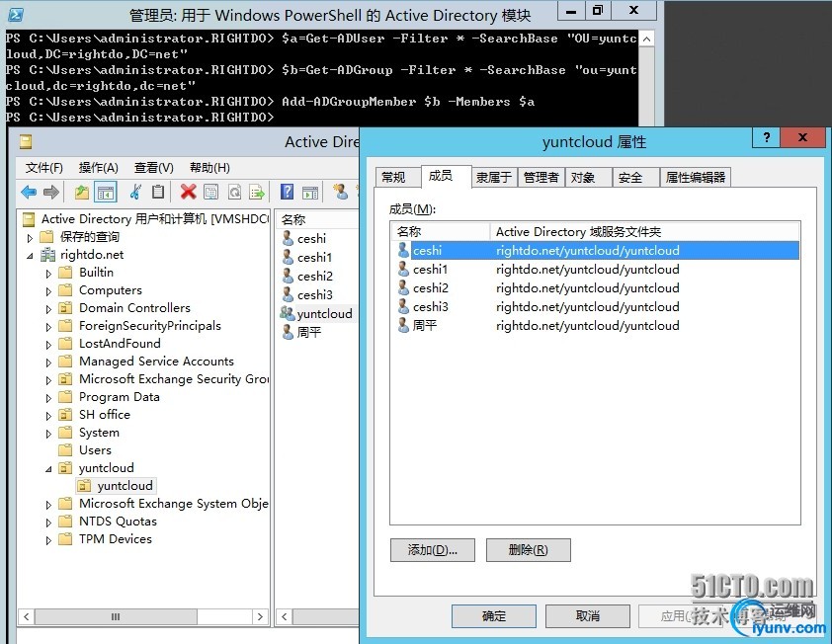Viewport: 832px width, 644px height.
Task: Sort members by the 名称 column header in dialog
Action: [x=441, y=232]
